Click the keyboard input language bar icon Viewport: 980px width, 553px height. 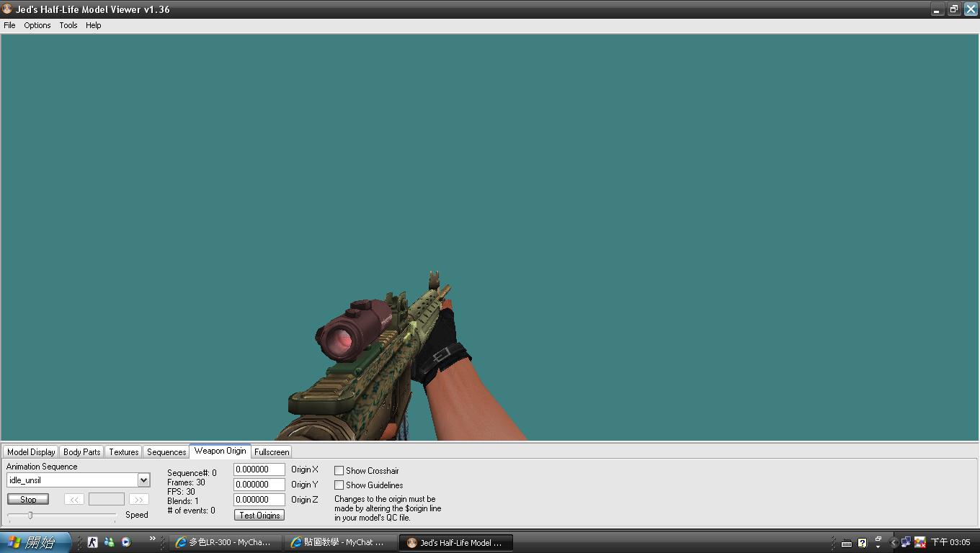pyautogui.click(x=847, y=543)
